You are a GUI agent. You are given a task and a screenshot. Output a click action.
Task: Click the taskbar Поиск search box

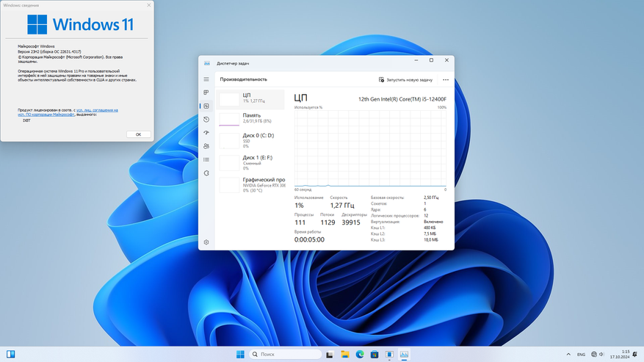[285, 355]
